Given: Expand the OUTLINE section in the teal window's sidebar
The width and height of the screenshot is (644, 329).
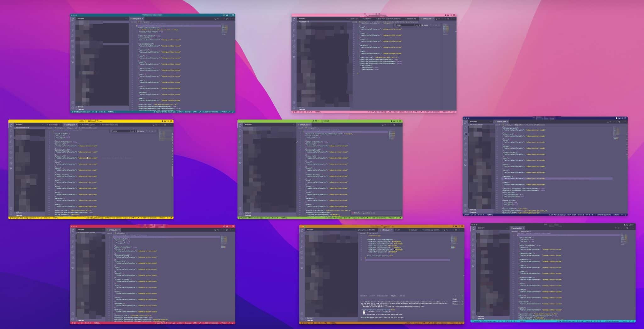Looking at the screenshot, I should pos(80,107).
